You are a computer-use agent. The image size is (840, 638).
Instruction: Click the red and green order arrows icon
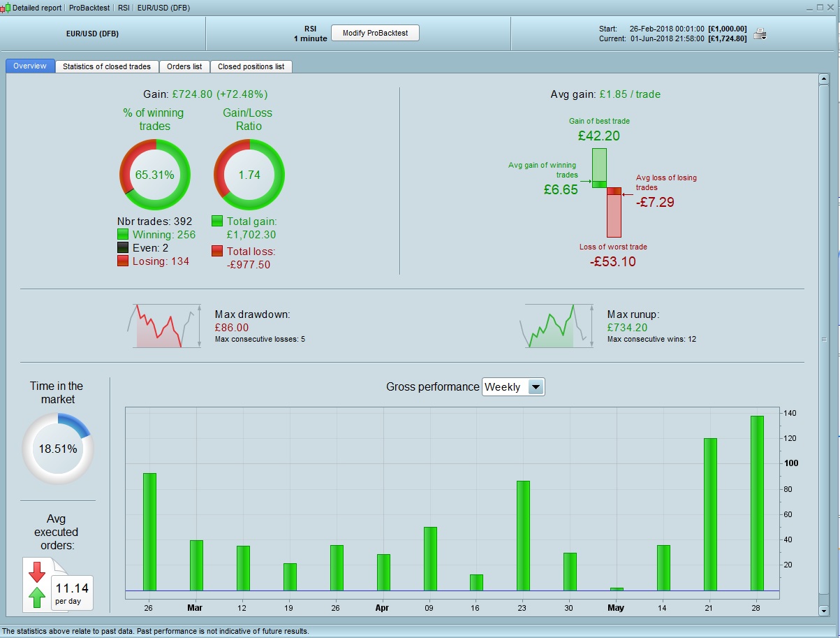coord(37,584)
